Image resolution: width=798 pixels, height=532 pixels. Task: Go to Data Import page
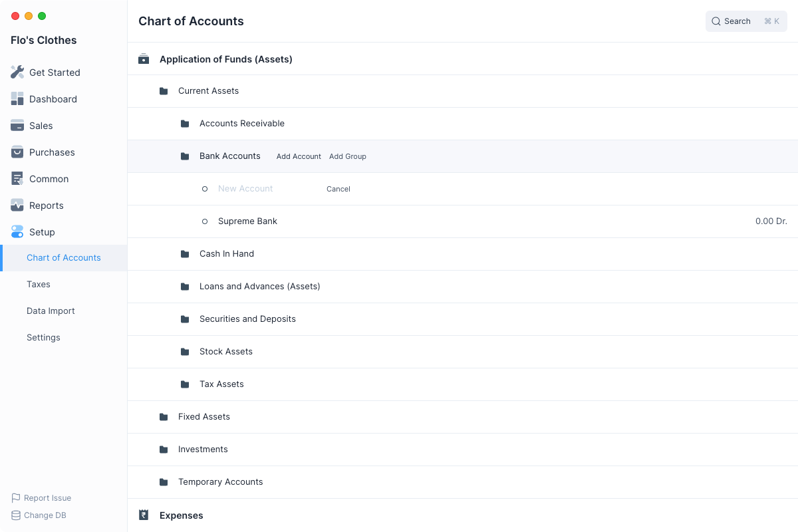(x=51, y=311)
